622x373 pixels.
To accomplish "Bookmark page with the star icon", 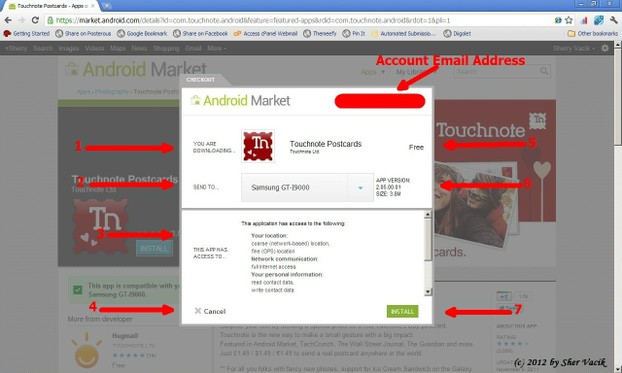I will (x=569, y=20).
